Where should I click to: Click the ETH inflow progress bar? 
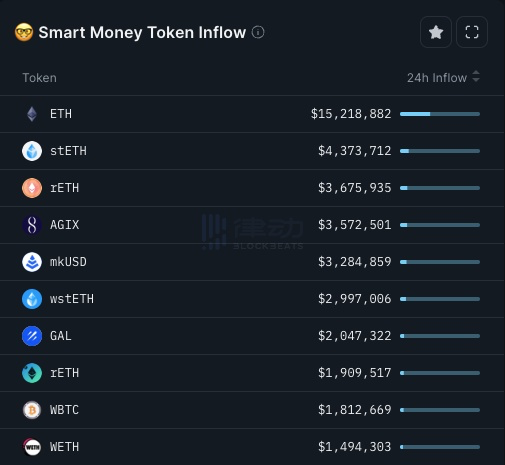[440, 114]
